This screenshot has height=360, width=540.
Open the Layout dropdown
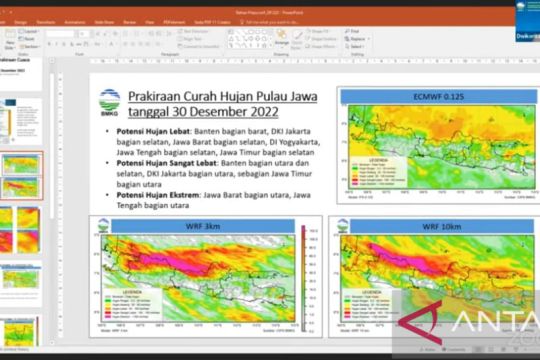click(29, 31)
